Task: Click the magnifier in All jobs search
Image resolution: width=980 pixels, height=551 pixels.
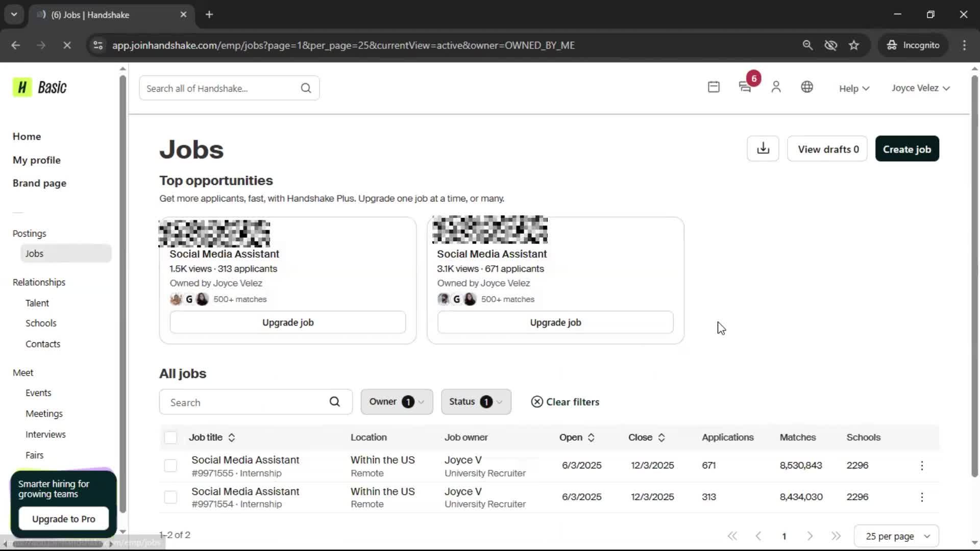Action: (x=334, y=402)
